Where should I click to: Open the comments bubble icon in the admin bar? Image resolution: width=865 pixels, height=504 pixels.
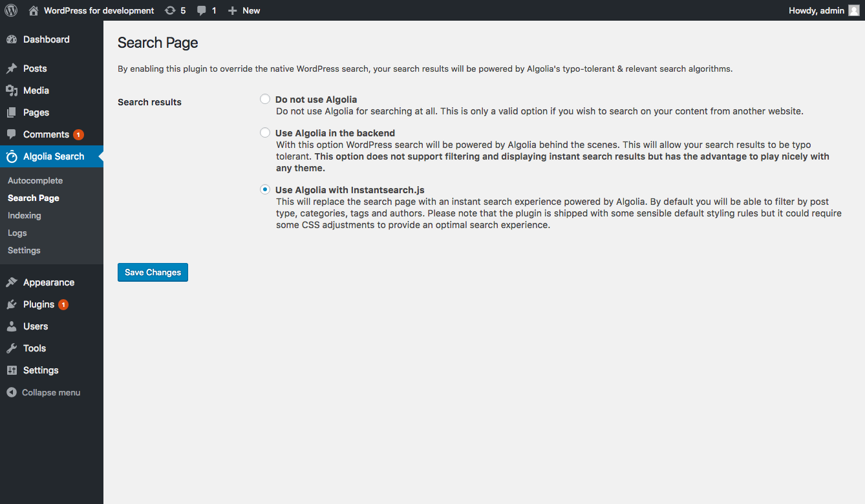[202, 10]
